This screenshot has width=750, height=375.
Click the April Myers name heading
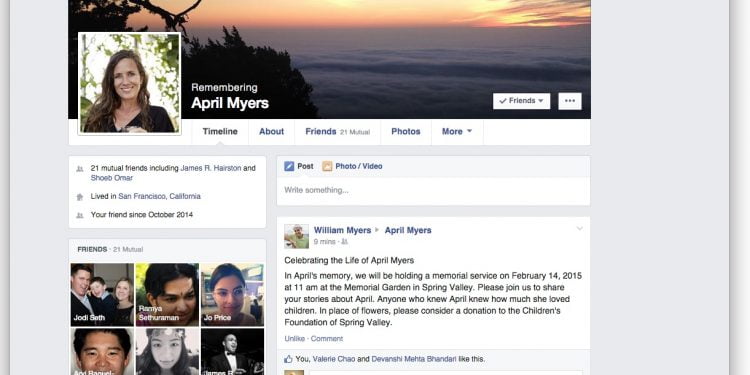coord(230,103)
